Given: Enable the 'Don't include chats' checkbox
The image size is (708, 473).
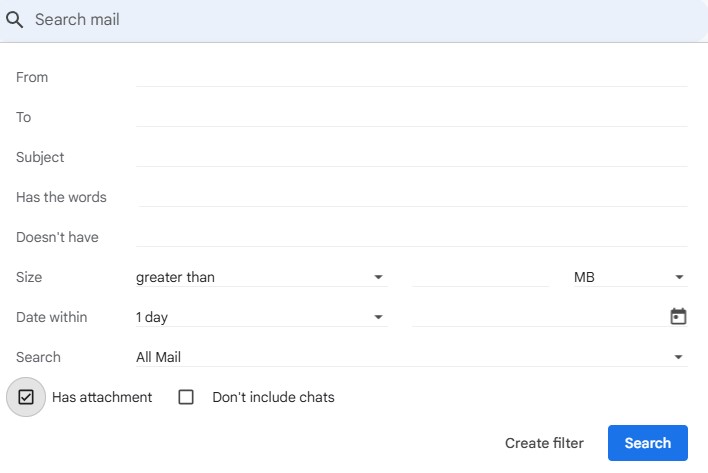Looking at the screenshot, I should [x=186, y=397].
